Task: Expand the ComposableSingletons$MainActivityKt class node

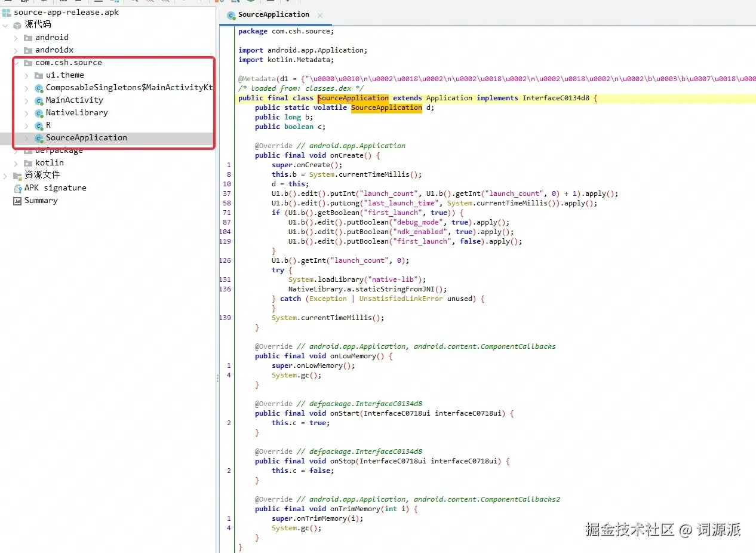Action: click(27, 88)
